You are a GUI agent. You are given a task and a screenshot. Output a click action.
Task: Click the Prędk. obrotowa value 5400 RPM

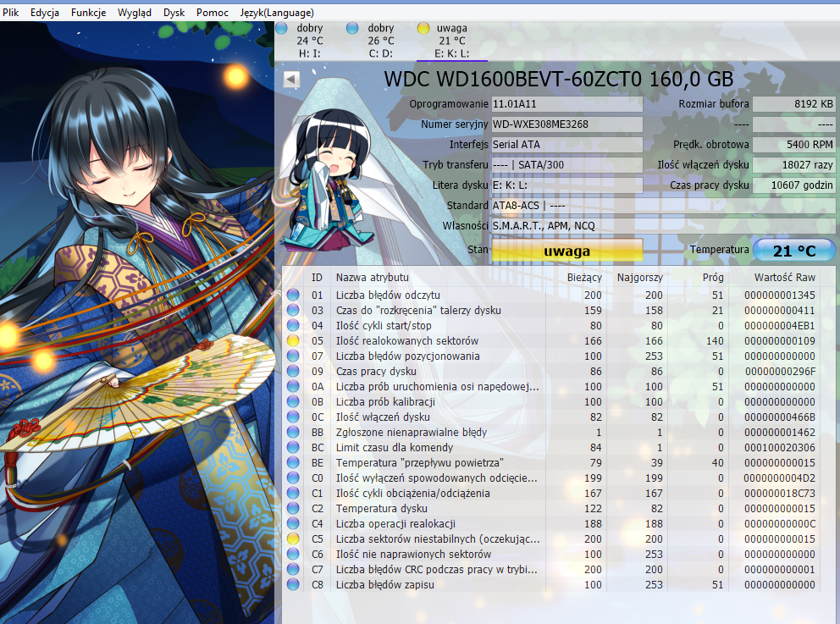[794, 145]
